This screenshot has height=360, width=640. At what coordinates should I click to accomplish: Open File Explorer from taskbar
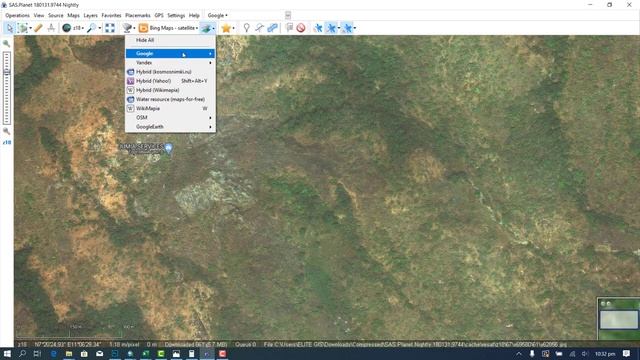pyautogui.click(x=69, y=353)
